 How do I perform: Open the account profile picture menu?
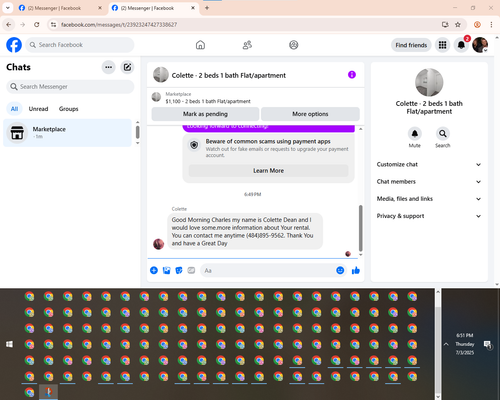click(480, 45)
